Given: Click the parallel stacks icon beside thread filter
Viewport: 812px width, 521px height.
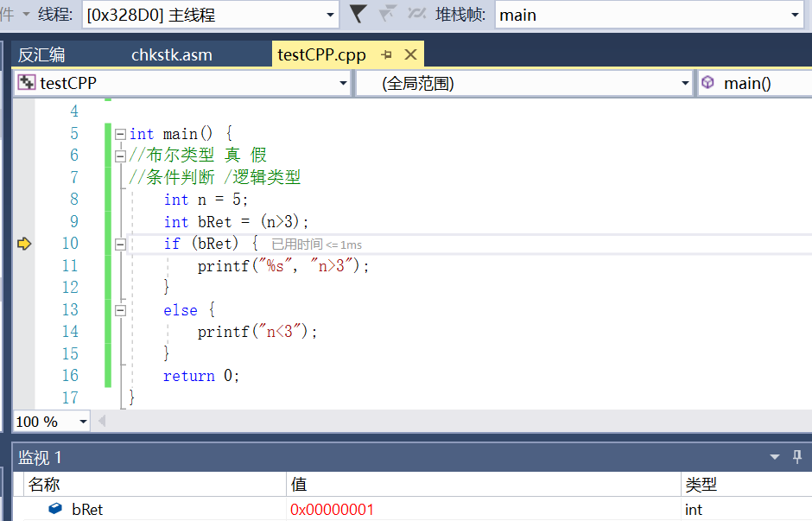Looking at the screenshot, I should point(419,14).
